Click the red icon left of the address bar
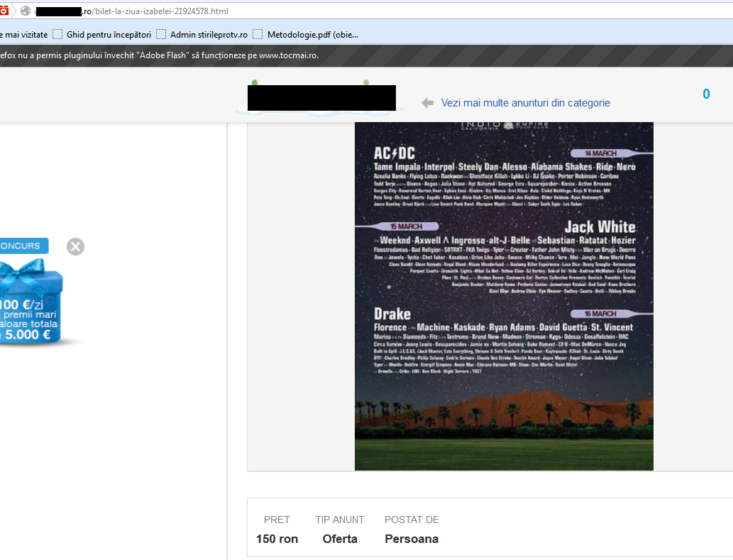The width and height of the screenshot is (733, 560). [x=4, y=11]
